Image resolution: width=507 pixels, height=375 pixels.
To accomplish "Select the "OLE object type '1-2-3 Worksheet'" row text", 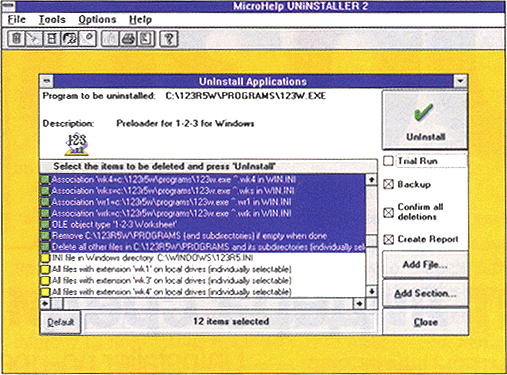I will (114, 225).
